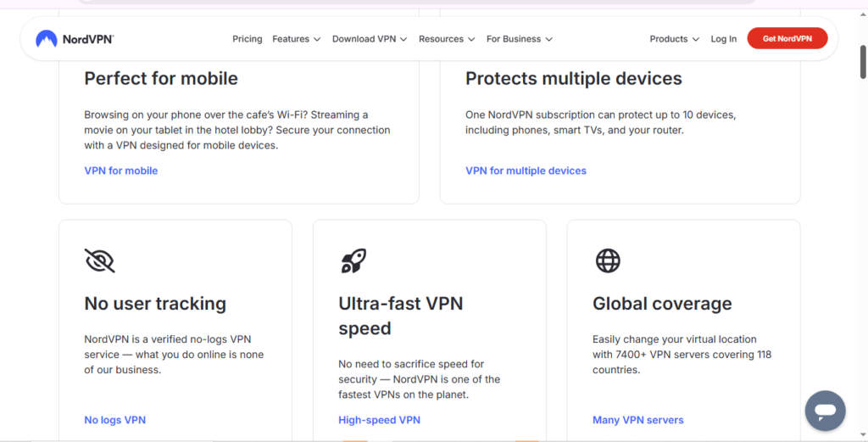Click the Perfect for mobile heading
868x442 pixels.
(x=161, y=78)
